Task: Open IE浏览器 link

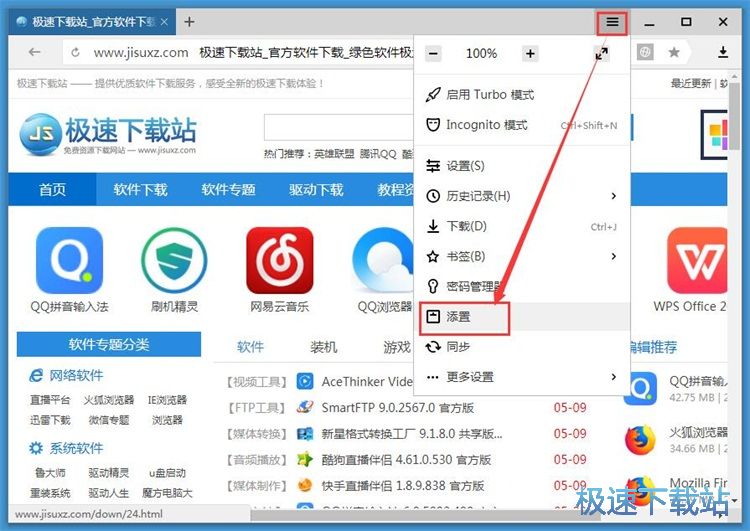Action: pyautogui.click(x=167, y=400)
